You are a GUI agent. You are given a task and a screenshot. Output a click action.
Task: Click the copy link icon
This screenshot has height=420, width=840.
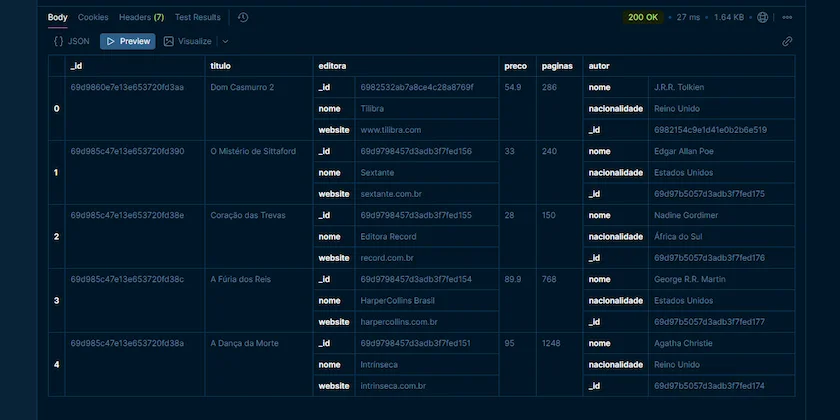click(x=787, y=41)
